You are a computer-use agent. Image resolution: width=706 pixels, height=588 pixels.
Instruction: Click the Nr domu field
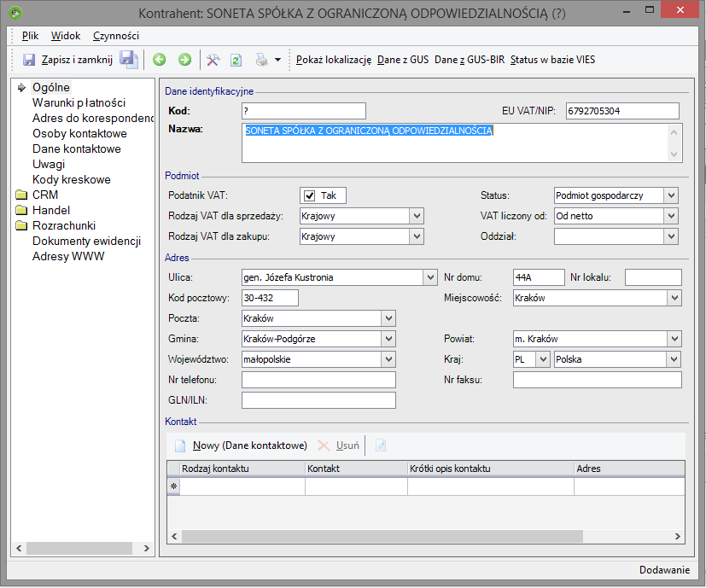pyautogui.click(x=539, y=277)
